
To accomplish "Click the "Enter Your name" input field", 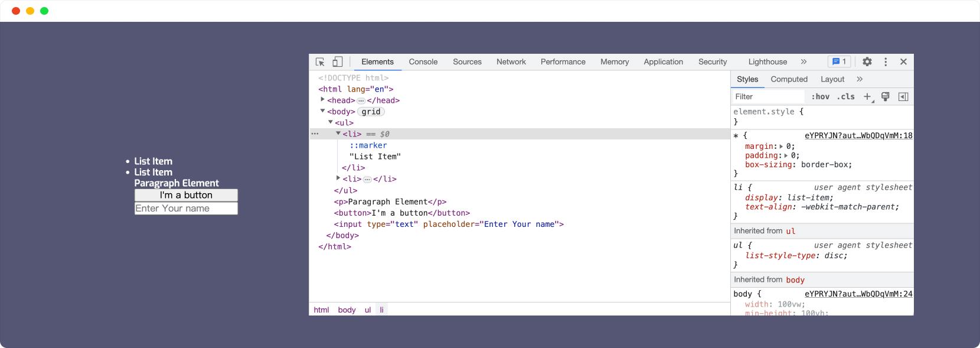I will click(186, 209).
